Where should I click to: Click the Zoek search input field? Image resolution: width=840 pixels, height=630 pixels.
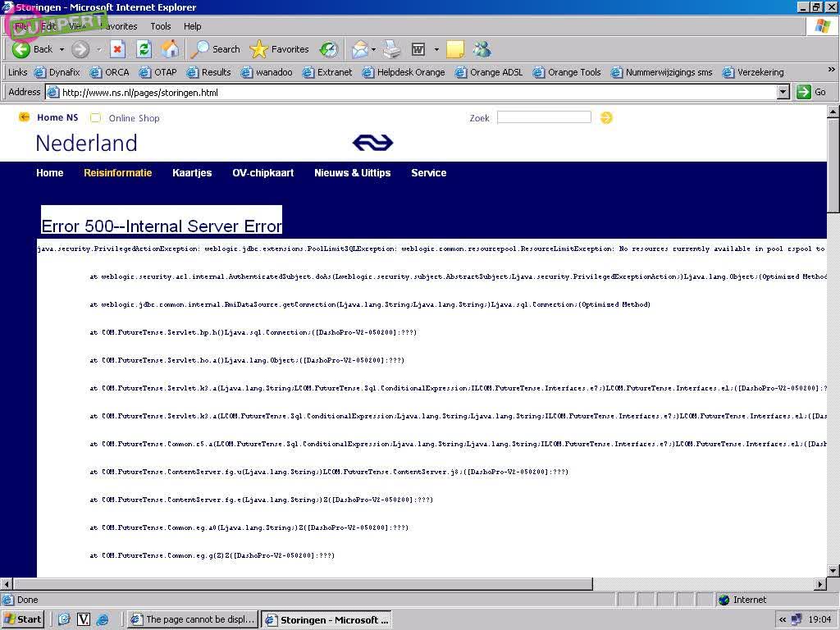(544, 117)
